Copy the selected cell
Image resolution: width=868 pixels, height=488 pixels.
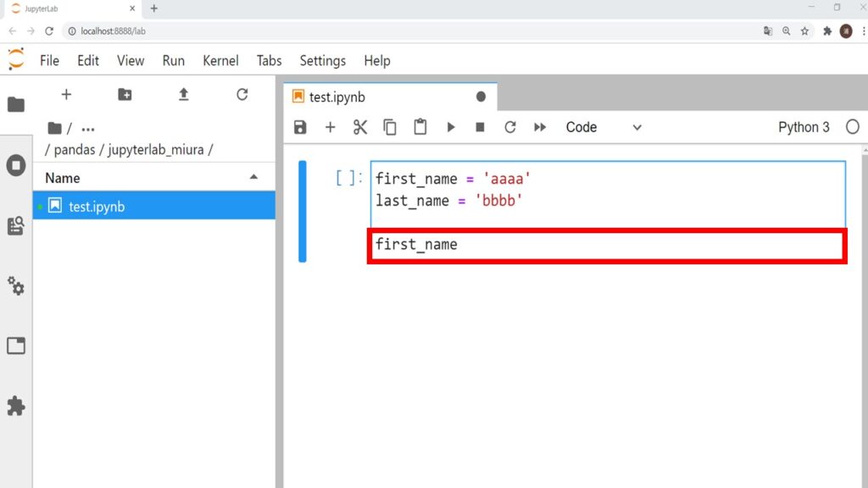point(390,126)
